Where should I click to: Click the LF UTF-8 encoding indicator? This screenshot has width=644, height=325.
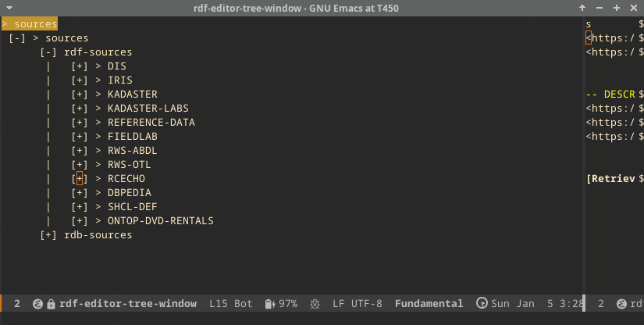358,303
